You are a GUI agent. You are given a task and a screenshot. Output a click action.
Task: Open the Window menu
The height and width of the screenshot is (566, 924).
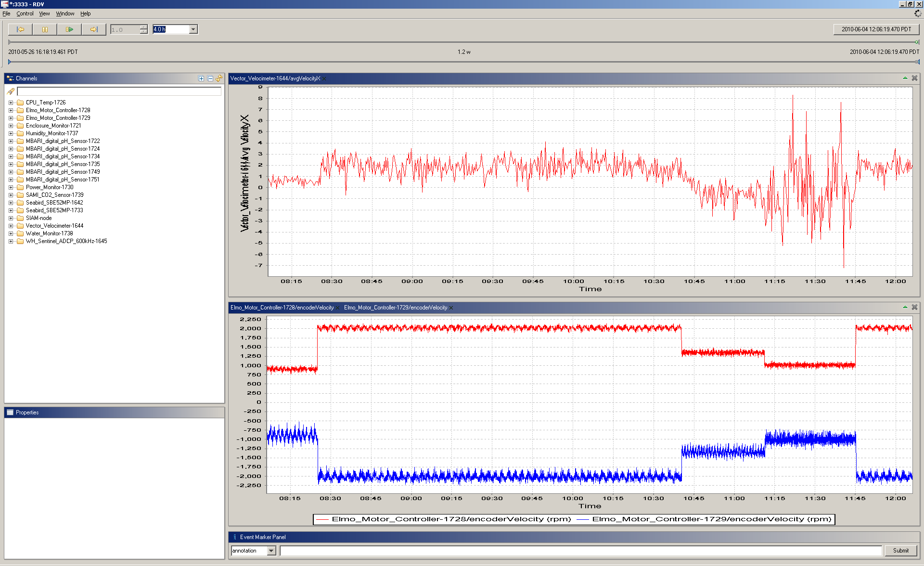[65, 13]
